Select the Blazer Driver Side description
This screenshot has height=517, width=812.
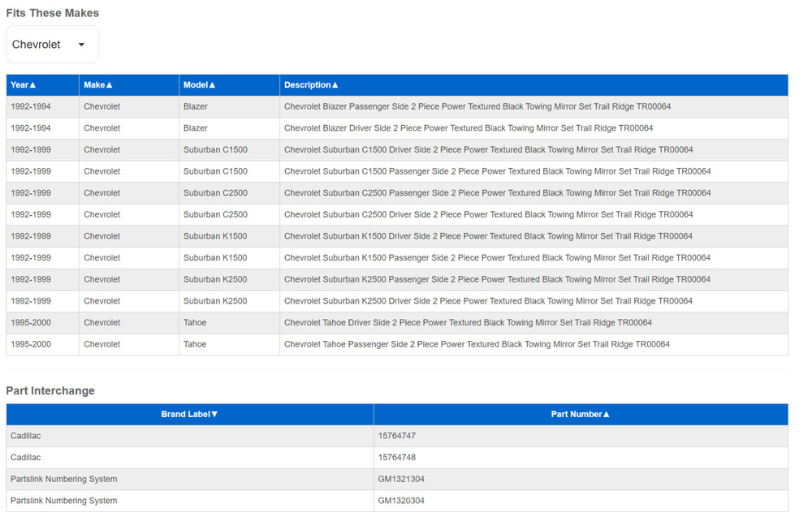468,128
